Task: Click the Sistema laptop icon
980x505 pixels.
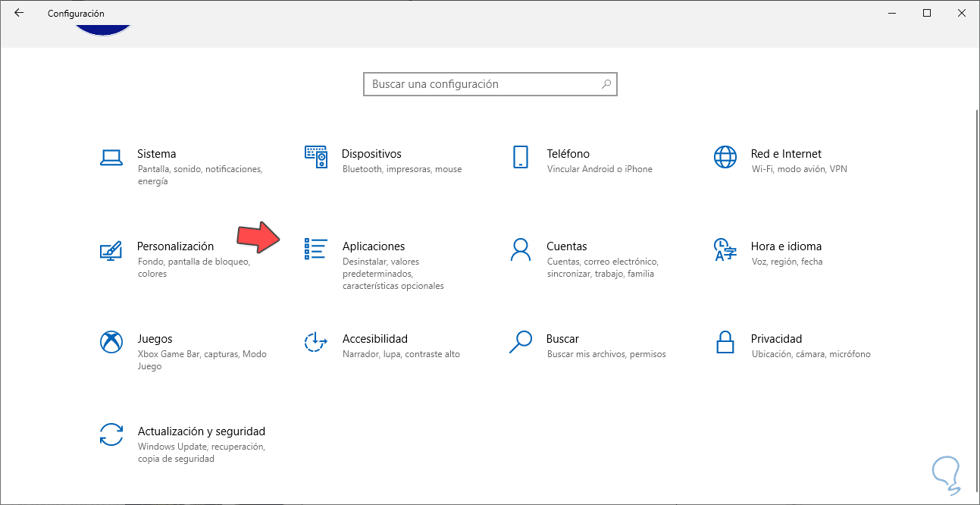Action: (111, 157)
